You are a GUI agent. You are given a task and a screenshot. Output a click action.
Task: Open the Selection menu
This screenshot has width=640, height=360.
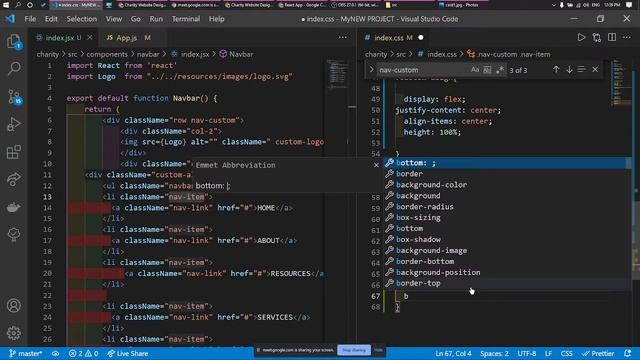pos(82,19)
